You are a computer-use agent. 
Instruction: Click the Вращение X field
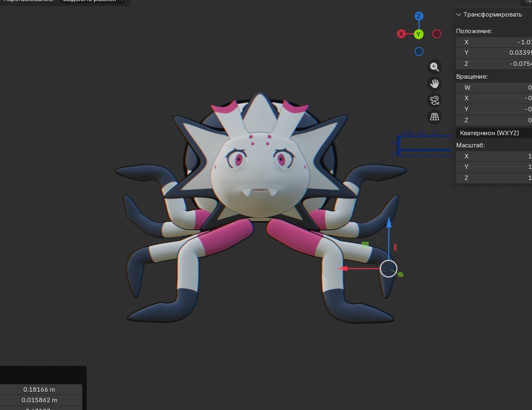point(494,98)
